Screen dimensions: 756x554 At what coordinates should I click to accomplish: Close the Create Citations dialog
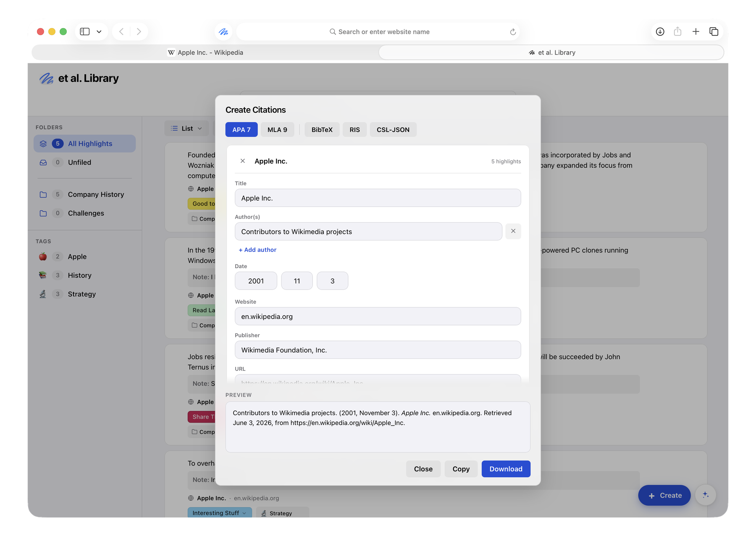click(423, 469)
